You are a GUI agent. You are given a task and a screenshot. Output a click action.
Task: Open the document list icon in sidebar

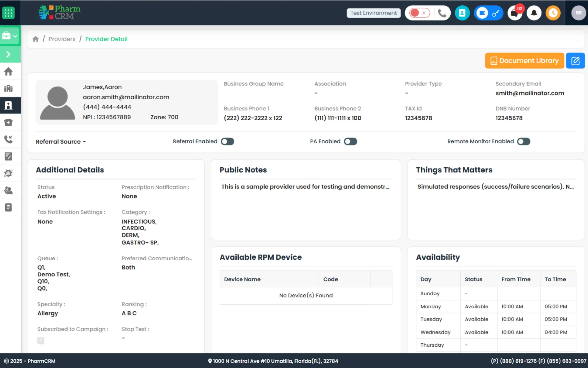[x=8, y=207]
